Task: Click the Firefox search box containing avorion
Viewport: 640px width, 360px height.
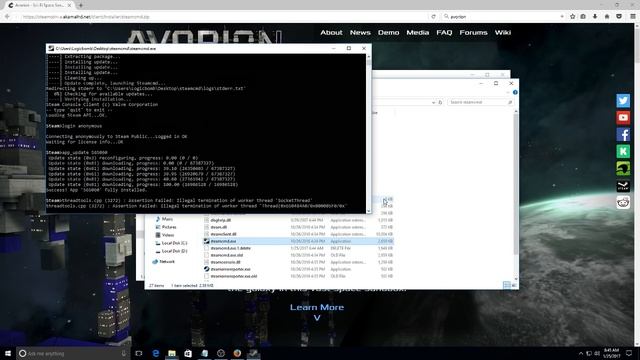Action: pyautogui.click(x=502, y=17)
